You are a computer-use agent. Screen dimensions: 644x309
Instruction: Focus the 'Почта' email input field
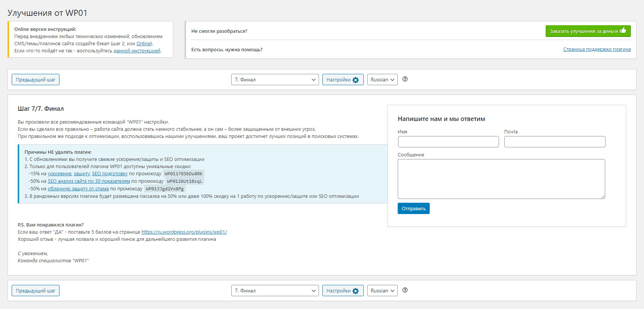pos(555,142)
